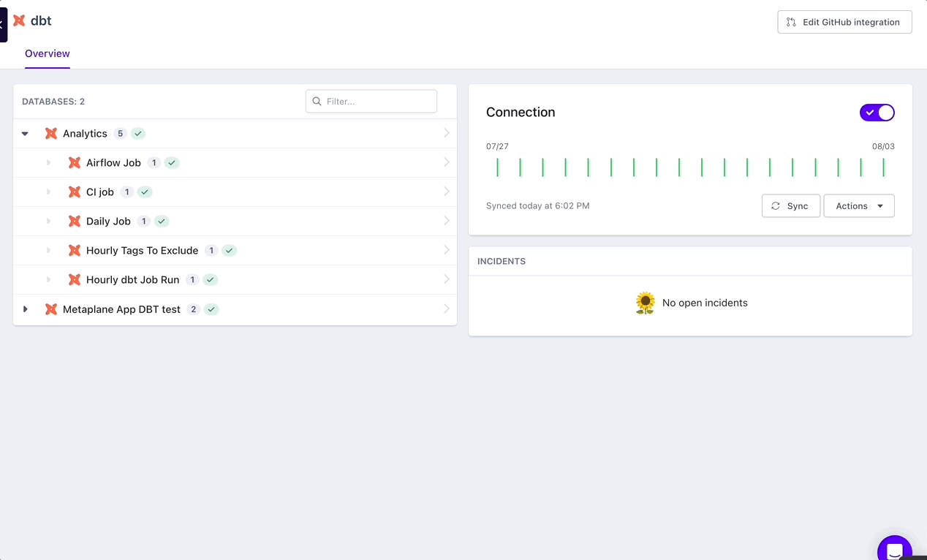927x560 pixels.
Task: Switch to the Overview tab
Action: click(48, 53)
